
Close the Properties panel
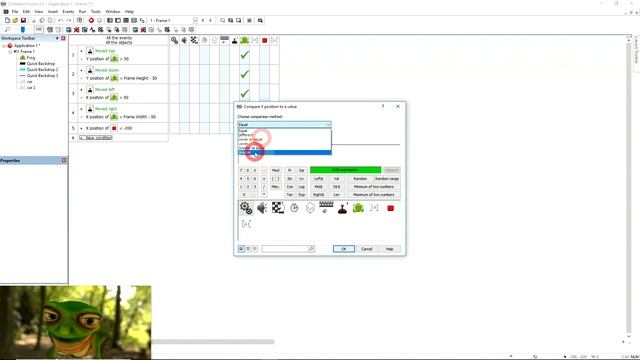[64, 160]
